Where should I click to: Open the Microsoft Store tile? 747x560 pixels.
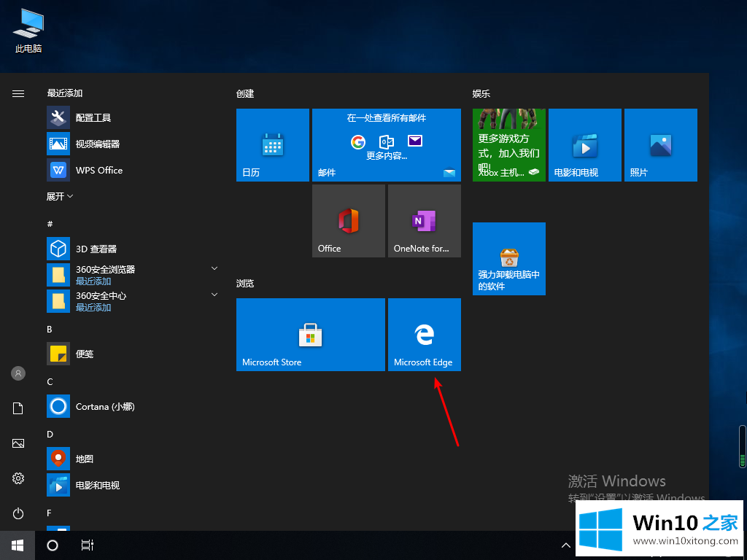point(311,334)
